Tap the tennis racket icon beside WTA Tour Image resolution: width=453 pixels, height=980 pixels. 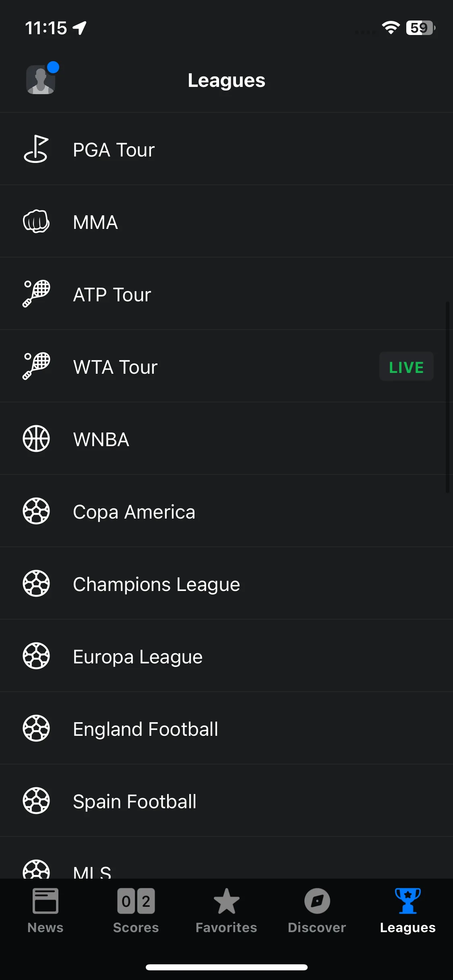click(36, 366)
